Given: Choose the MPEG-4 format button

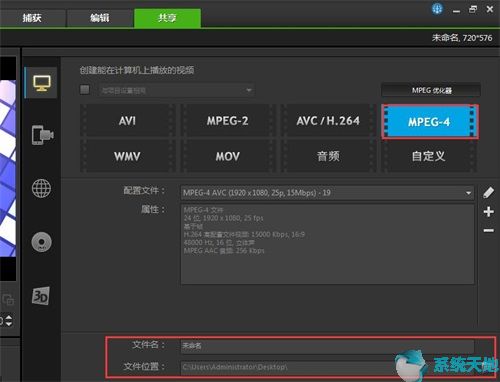Looking at the screenshot, I should pos(430,122).
